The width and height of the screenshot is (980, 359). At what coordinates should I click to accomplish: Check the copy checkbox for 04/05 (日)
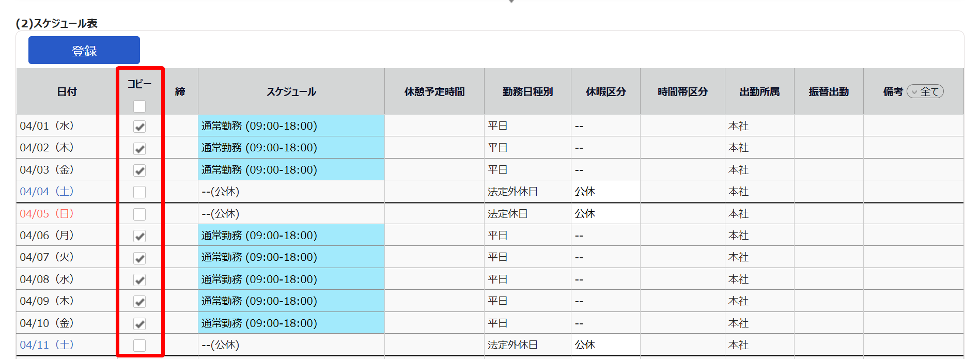[x=139, y=214]
